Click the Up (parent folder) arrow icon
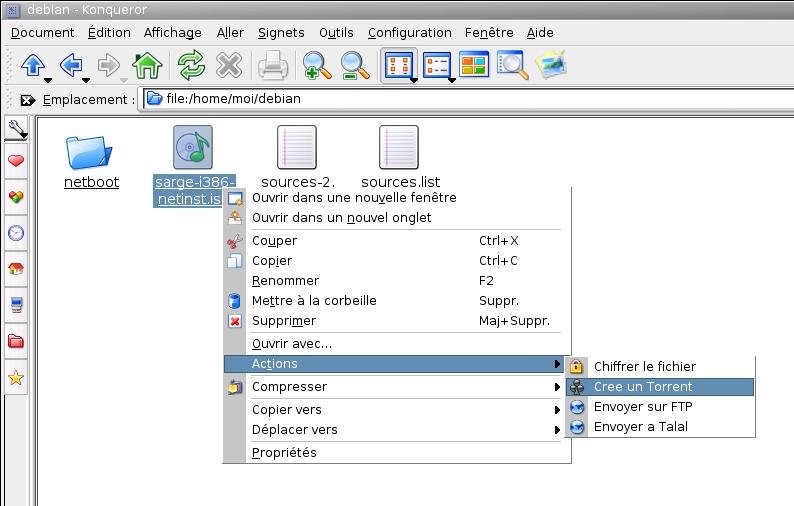794x506 pixels. pyautogui.click(x=33, y=65)
